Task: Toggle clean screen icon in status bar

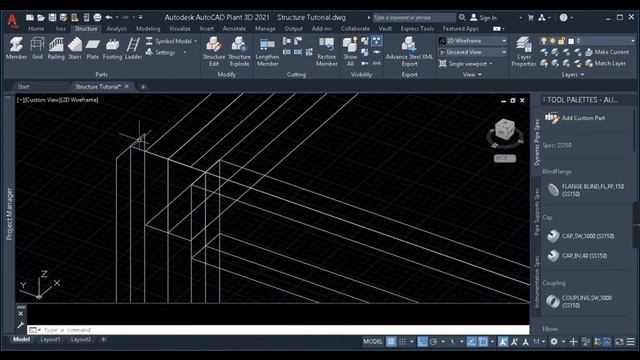Action: (x=620, y=342)
